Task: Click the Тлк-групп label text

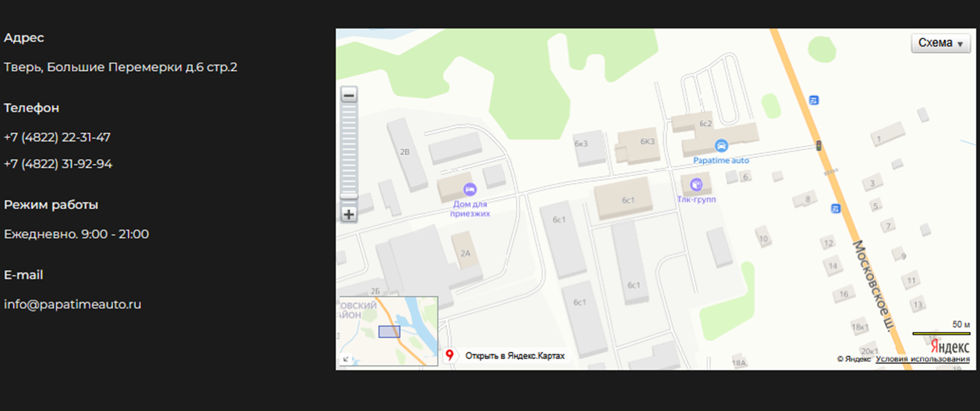Action: (696, 199)
